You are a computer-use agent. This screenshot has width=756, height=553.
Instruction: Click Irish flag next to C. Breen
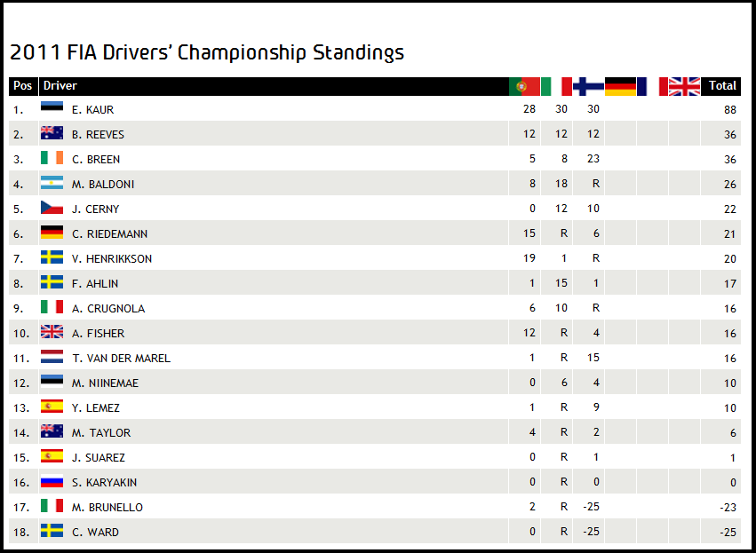click(x=52, y=159)
